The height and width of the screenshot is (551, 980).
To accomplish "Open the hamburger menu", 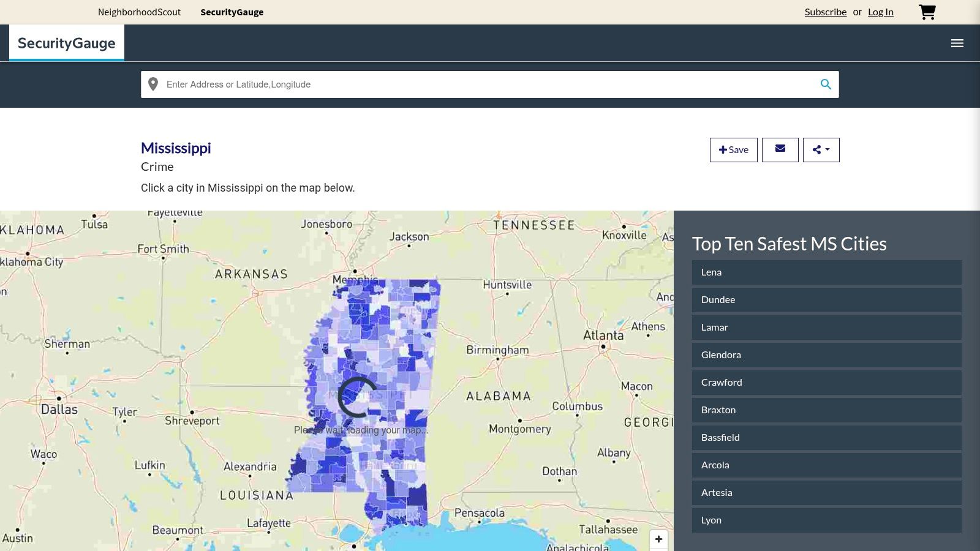I will [957, 43].
